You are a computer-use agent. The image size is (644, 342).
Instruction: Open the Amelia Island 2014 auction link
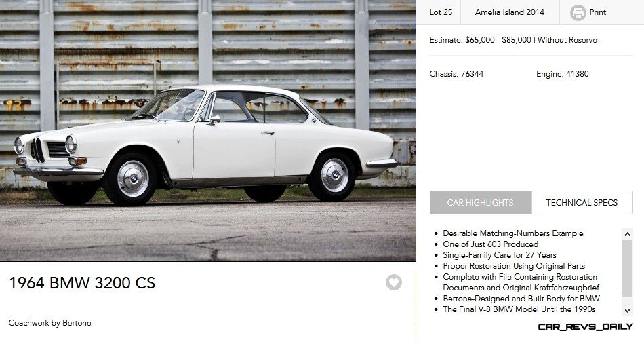pyautogui.click(x=510, y=12)
